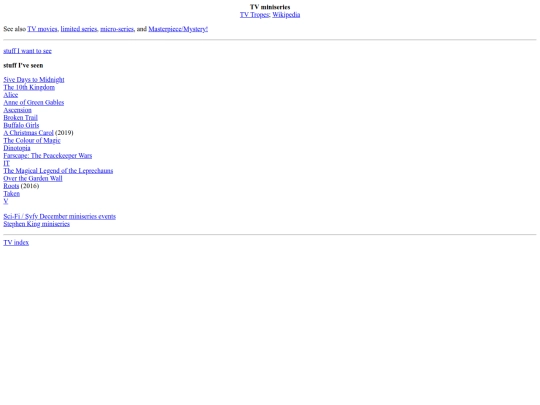Open the Wikipedia link
This screenshot has width=540, height=405.
[286, 15]
